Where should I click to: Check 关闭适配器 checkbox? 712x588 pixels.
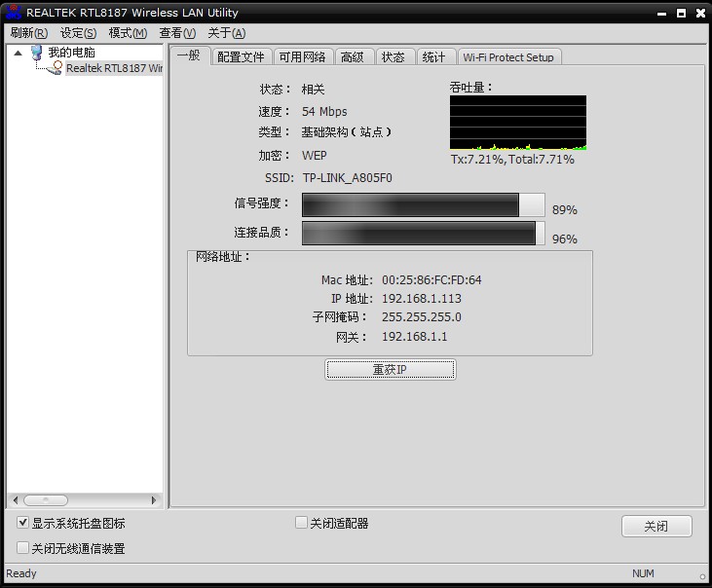click(x=301, y=523)
